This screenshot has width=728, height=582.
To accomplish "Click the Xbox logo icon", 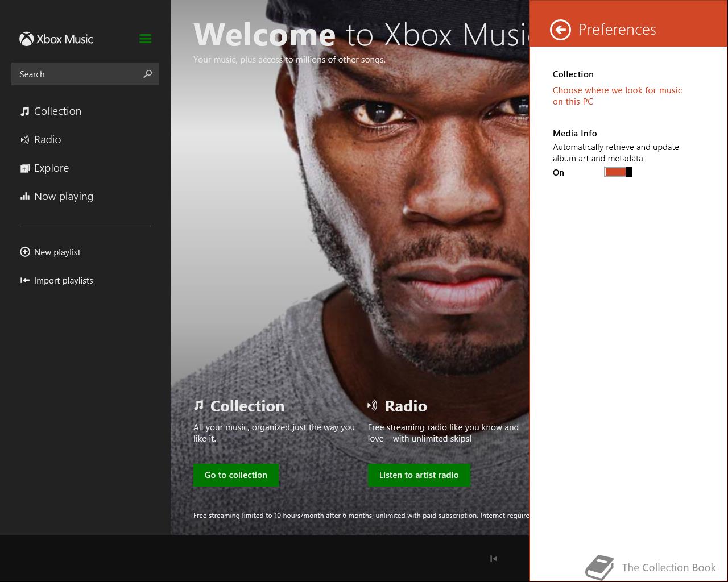I will click(x=26, y=39).
